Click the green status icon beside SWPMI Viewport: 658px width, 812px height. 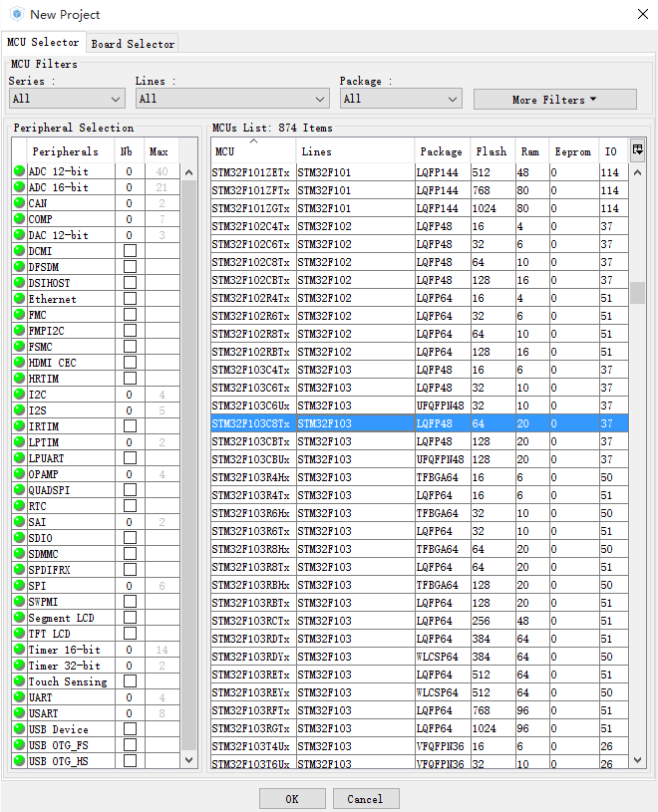coord(19,601)
